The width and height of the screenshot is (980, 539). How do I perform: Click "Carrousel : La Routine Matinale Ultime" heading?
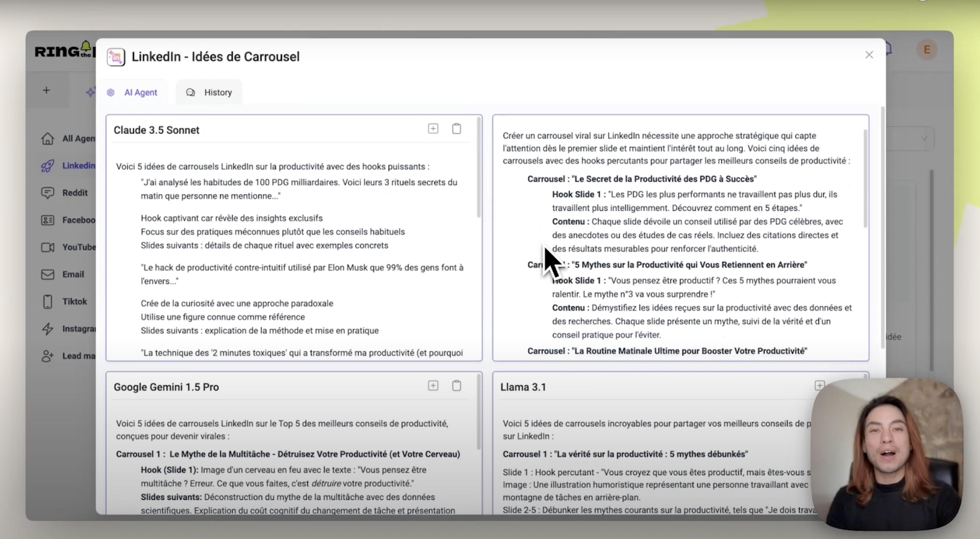tap(667, 351)
